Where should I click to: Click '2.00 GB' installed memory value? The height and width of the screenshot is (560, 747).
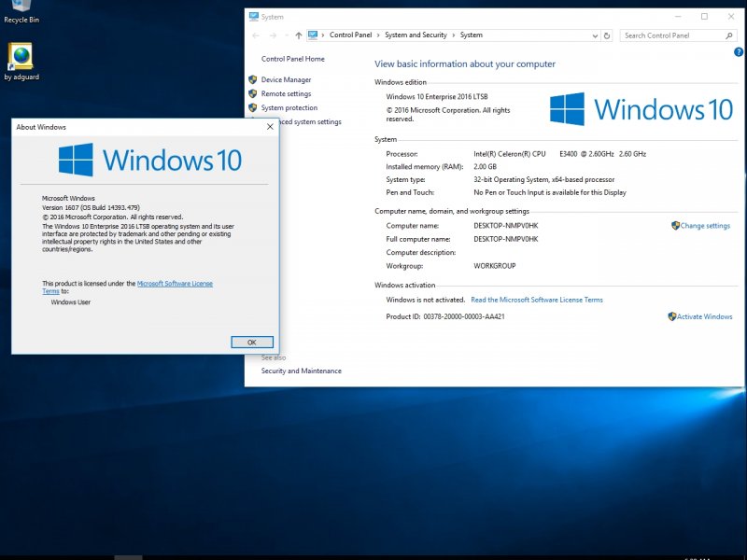tap(485, 167)
